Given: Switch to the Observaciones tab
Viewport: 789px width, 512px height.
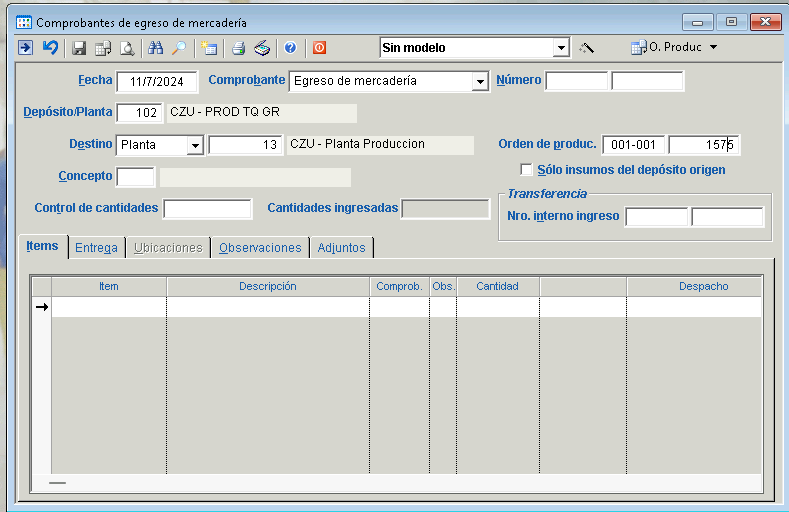Looking at the screenshot, I should tap(260, 247).
